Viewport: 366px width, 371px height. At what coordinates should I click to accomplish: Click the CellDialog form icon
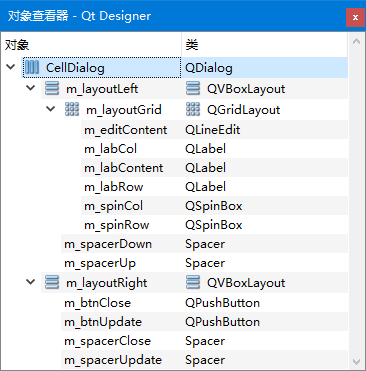click(32, 68)
